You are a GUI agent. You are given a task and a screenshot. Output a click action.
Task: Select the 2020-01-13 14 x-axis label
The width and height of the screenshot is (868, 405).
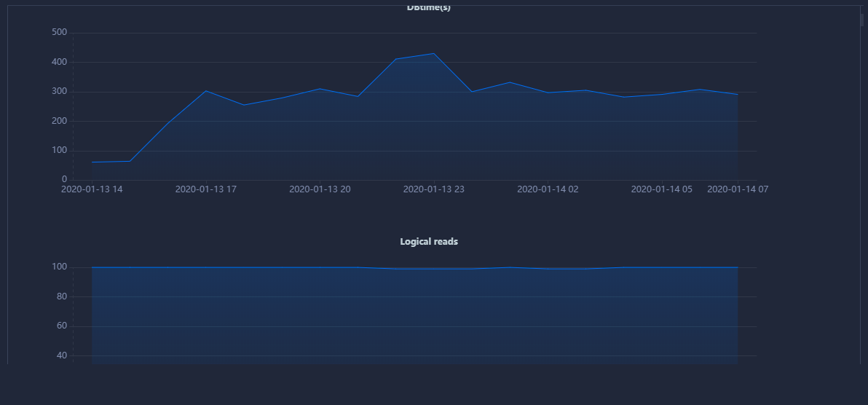(92, 189)
